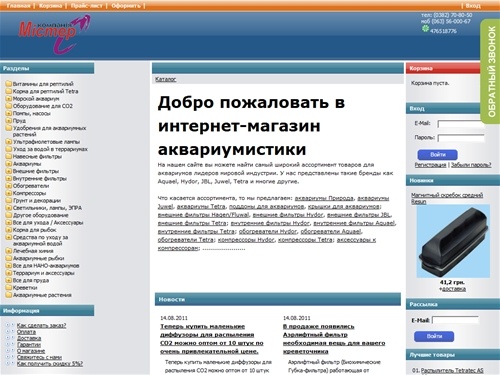Open category Корма для рептилий Tetra
Viewport: 500px width, 375px height.
pyautogui.click(x=46, y=91)
